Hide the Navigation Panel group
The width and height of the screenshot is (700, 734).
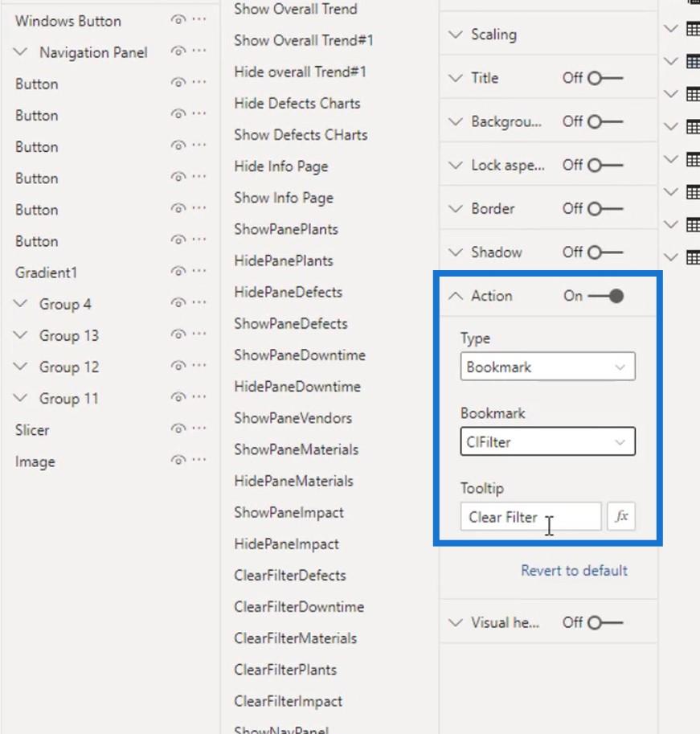coord(178,51)
